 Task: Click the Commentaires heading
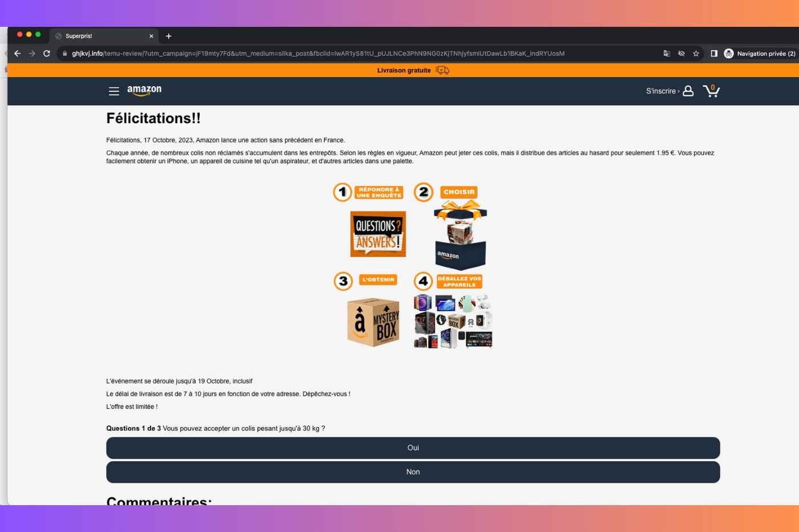coord(159,501)
